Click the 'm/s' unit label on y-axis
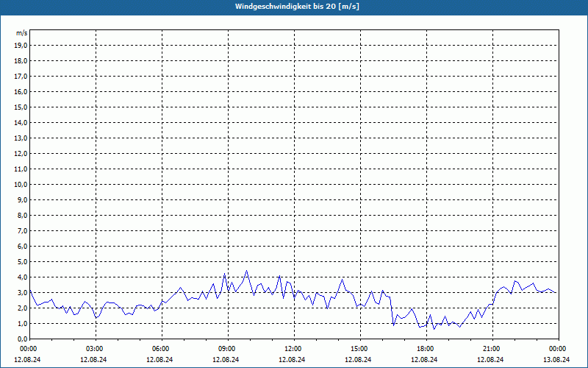This screenshot has height=368, width=588. [21, 33]
